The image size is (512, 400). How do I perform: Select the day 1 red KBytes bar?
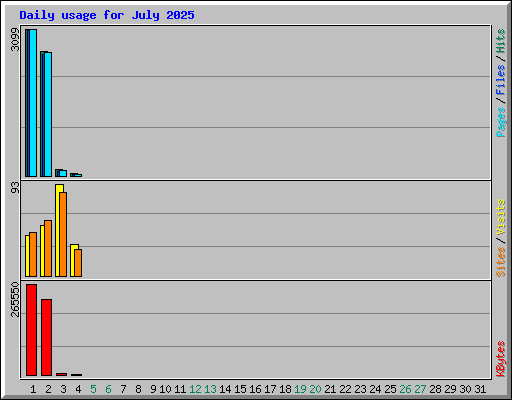coord(31,330)
